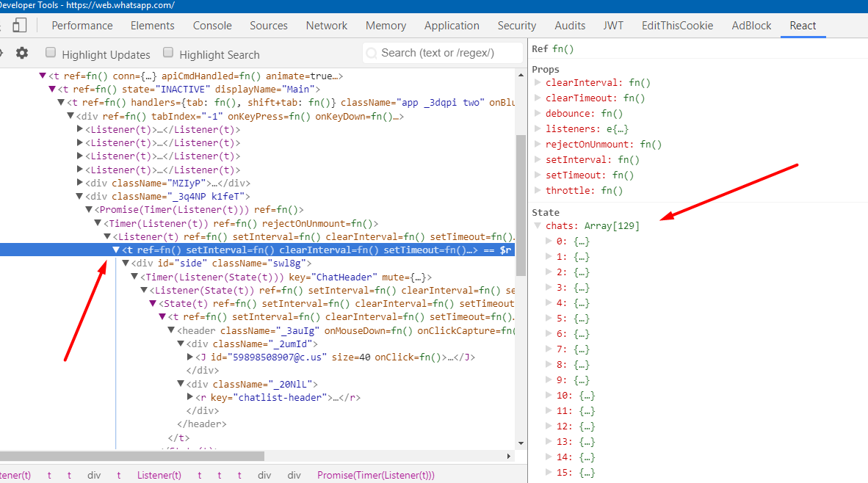Expand chats item 12

point(548,426)
